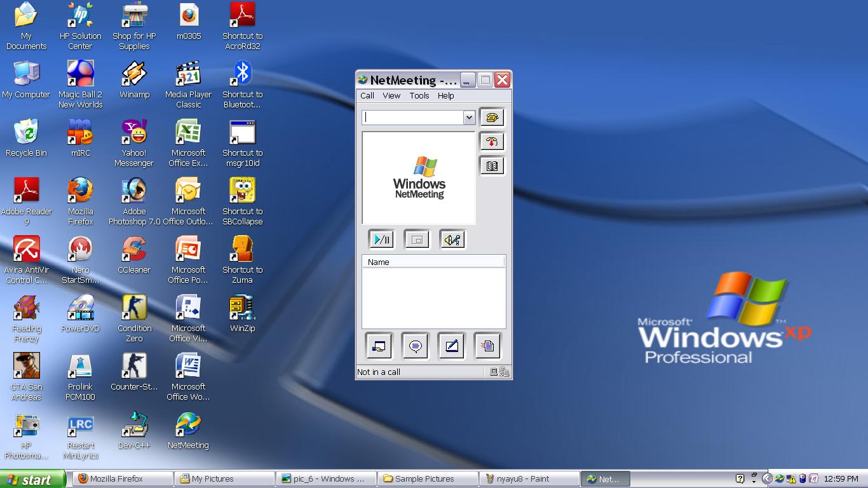
Task: Select the Shortcut to AcroRd32 desktop icon
Action: click(243, 27)
